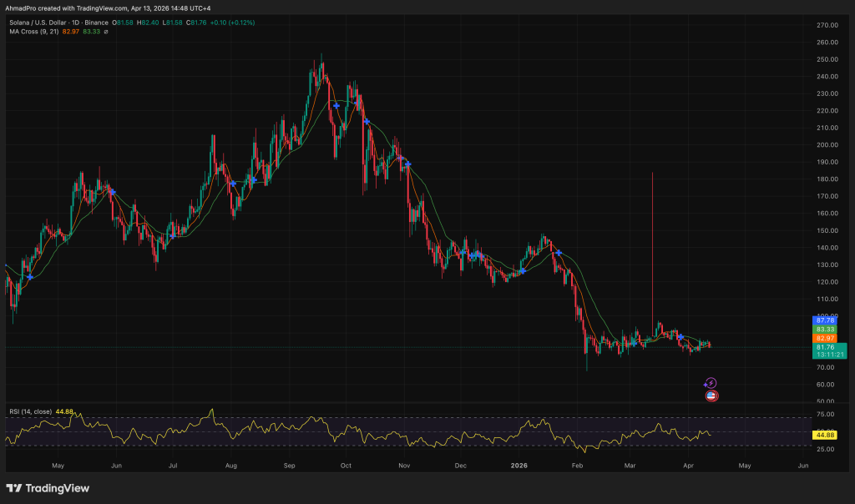
Task: Click the blue cross marker in early May
Action: [31, 276]
